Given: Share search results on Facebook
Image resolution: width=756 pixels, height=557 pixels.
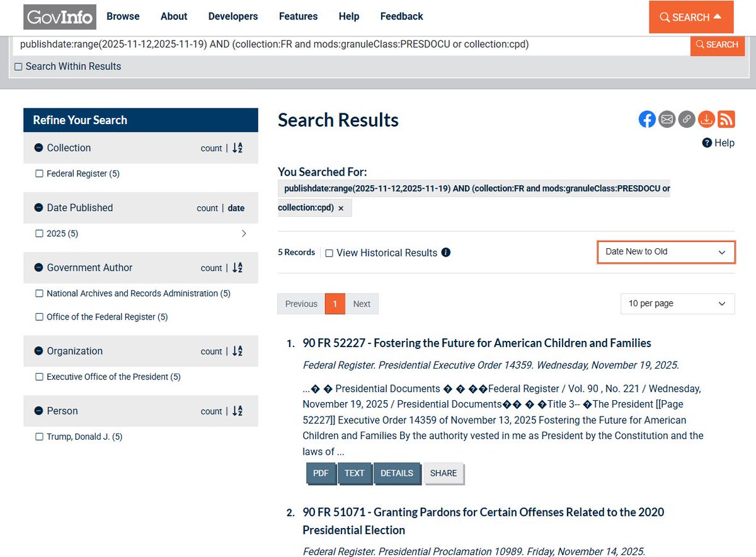Looking at the screenshot, I should pyautogui.click(x=647, y=119).
